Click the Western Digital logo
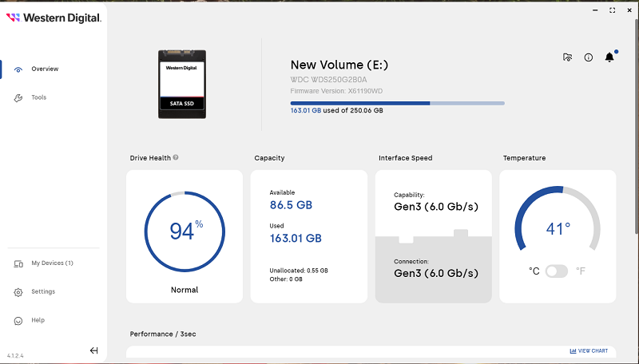 coord(54,18)
